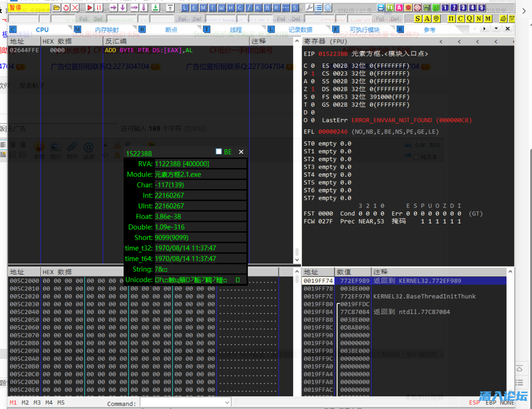Screen dimensions: 532x409
Task: Click the Open file folder icon
Action: tap(56, 8)
